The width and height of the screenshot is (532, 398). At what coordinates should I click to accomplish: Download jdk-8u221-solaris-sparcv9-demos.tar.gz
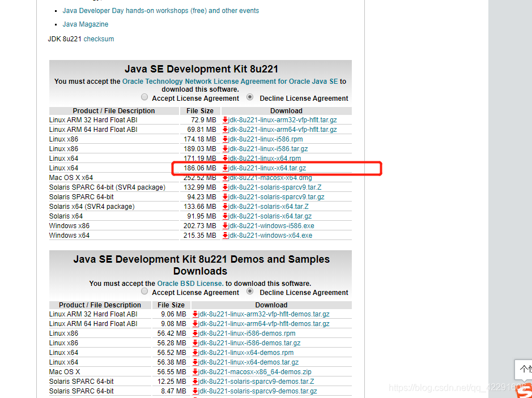(x=258, y=391)
